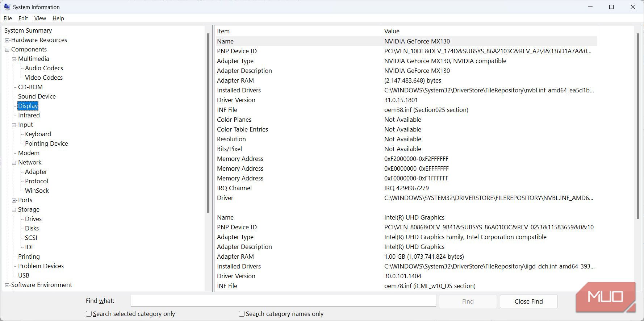This screenshot has height=321, width=644.
Task: Select the Disks category
Action: [x=32, y=228]
